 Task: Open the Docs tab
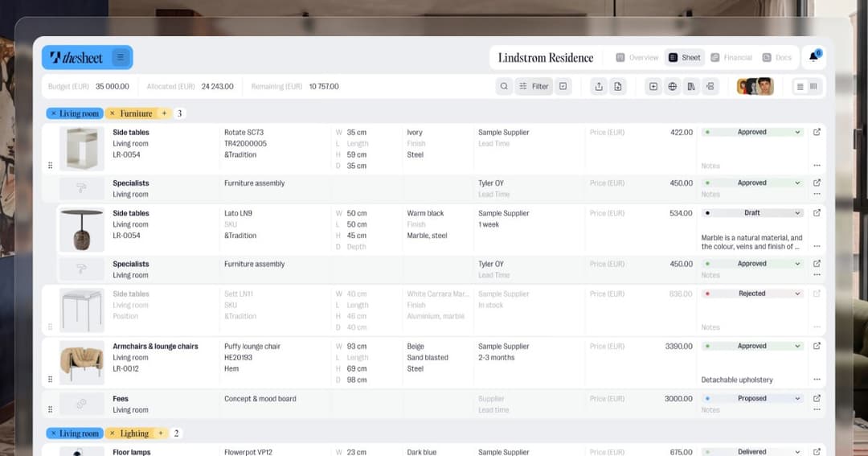(x=777, y=57)
